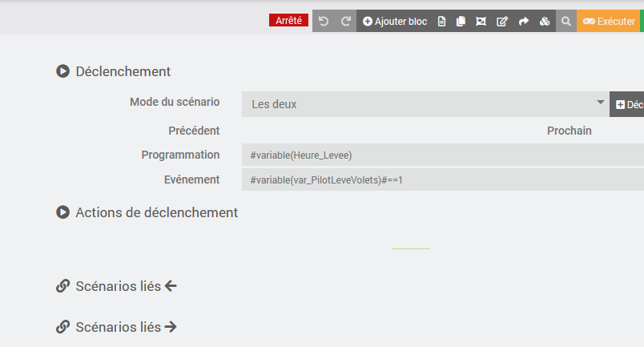The width and height of the screenshot is (644, 347).
Task: Click the Programmation field with Heure_Levee
Action: (442, 155)
